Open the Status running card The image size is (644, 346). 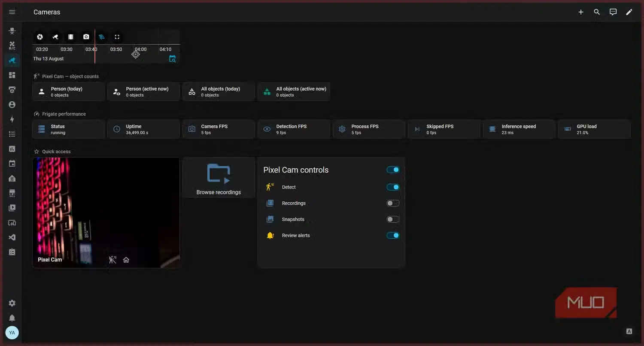click(x=69, y=129)
